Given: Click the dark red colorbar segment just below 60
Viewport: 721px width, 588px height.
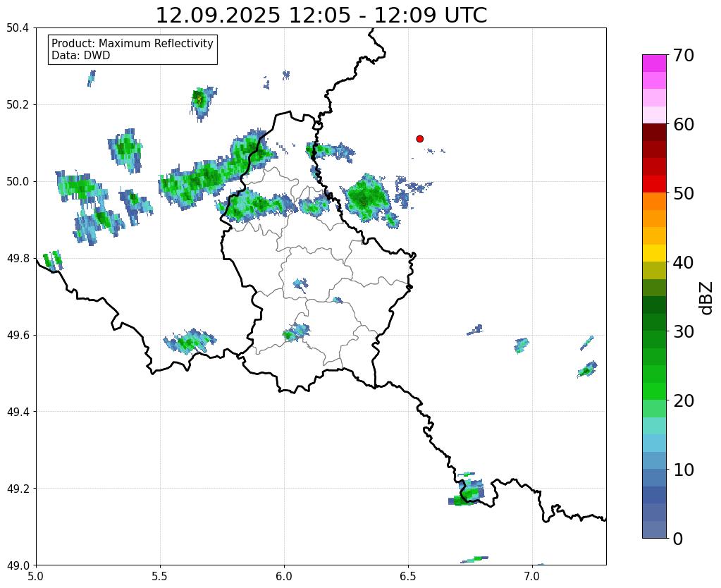Looking at the screenshot, I should tap(654, 132).
